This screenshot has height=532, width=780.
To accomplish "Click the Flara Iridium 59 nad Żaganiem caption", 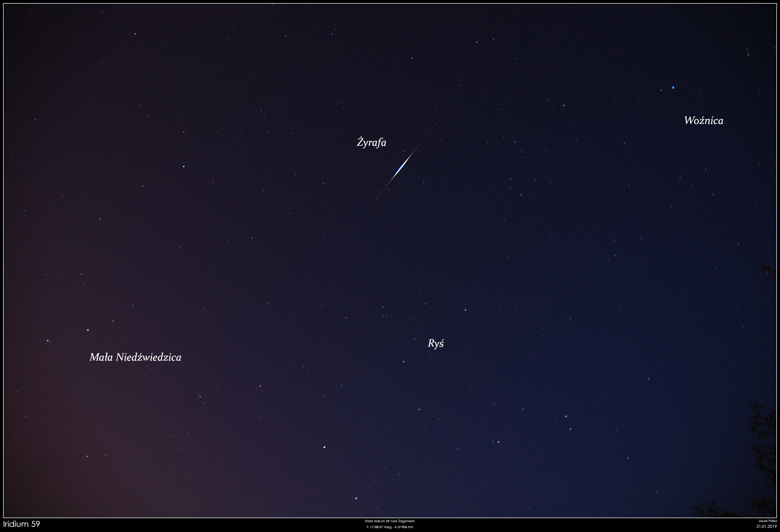I will [390, 521].
